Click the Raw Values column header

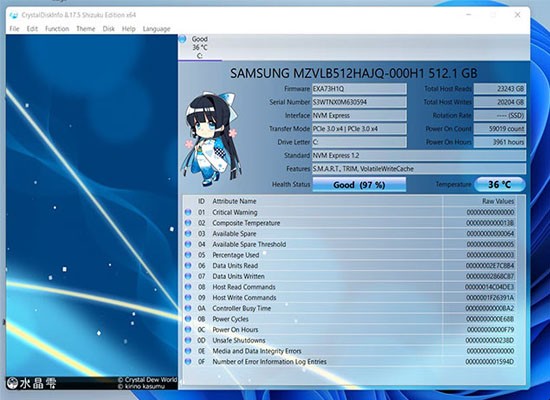[498, 201]
